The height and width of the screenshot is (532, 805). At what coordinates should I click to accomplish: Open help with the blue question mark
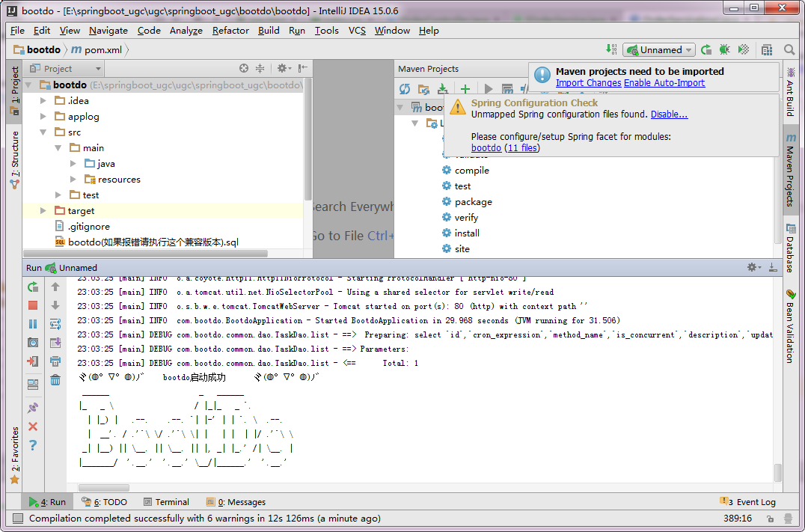33,444
